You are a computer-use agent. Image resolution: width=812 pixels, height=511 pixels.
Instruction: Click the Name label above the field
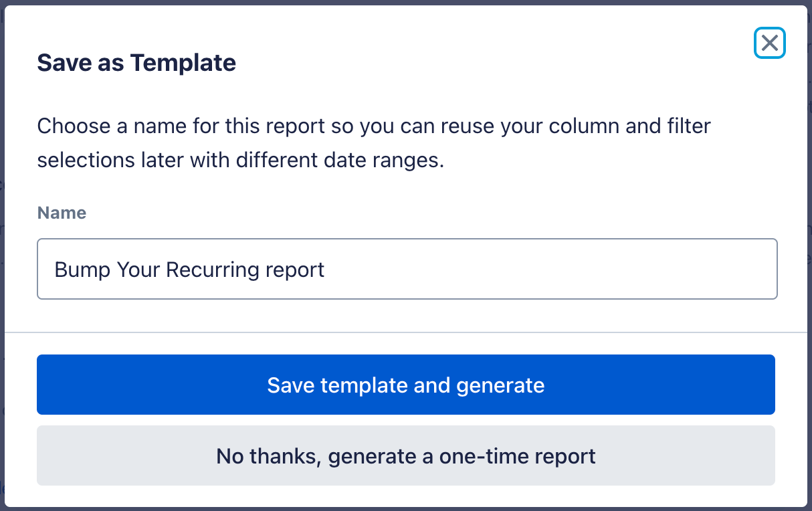pos(62,213)
